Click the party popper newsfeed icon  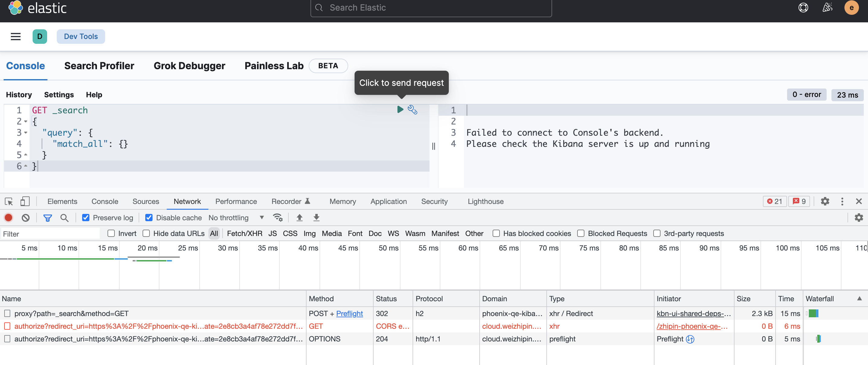point(828,8)
